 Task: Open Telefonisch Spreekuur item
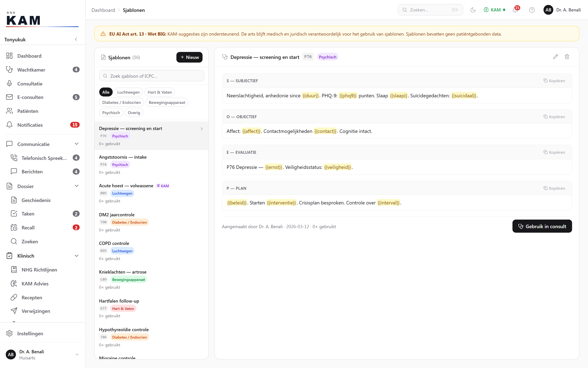(x=45, y=158)
